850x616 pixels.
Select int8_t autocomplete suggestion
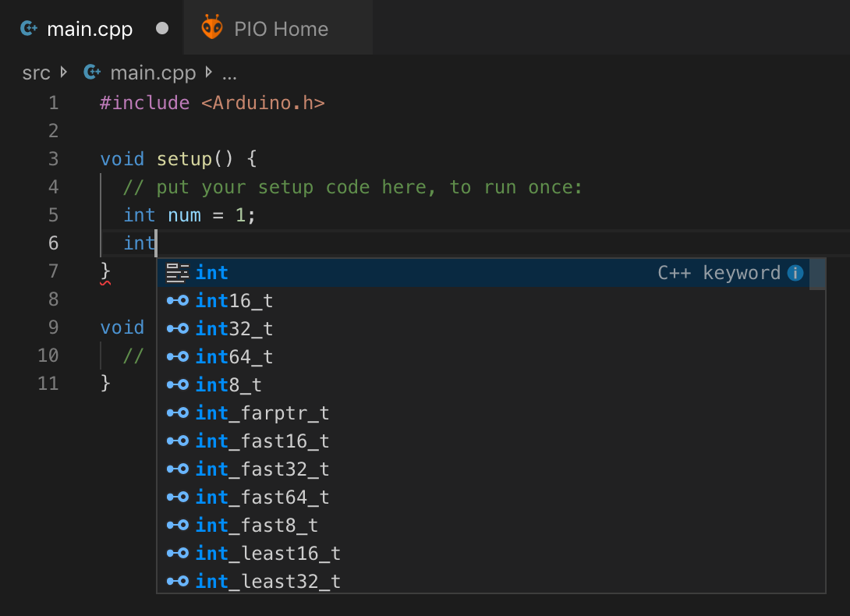(x=228, y=385)
